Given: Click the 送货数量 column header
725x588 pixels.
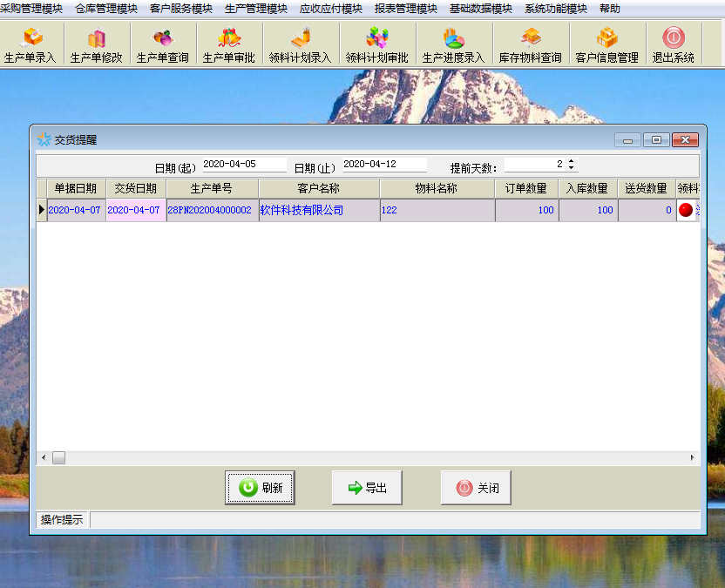Looking at the screenshot, I should (x=647, y=188).
